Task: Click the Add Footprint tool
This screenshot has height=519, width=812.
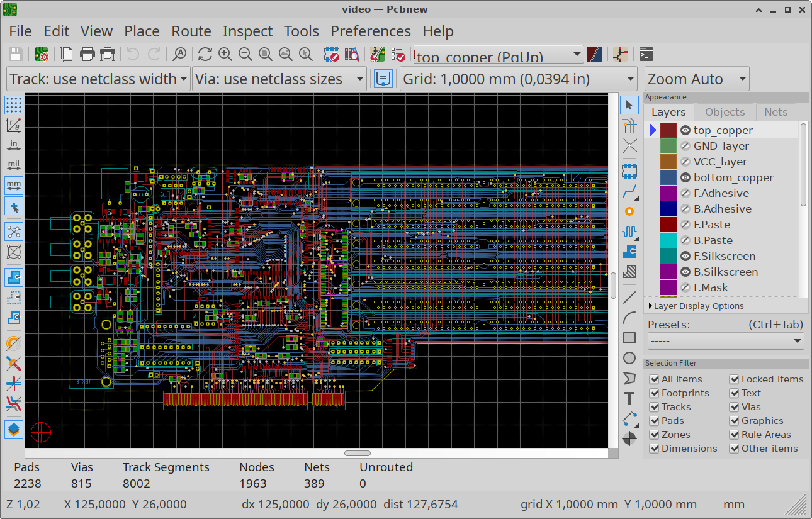Action: click(x=629, y=170)
